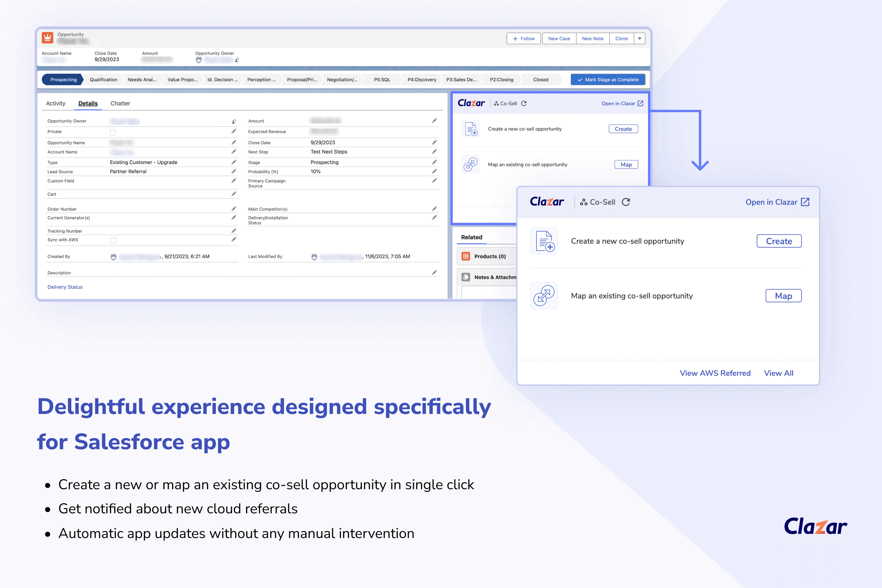Click the 'Partner Referral' lead source value

[x=128, y=171]
